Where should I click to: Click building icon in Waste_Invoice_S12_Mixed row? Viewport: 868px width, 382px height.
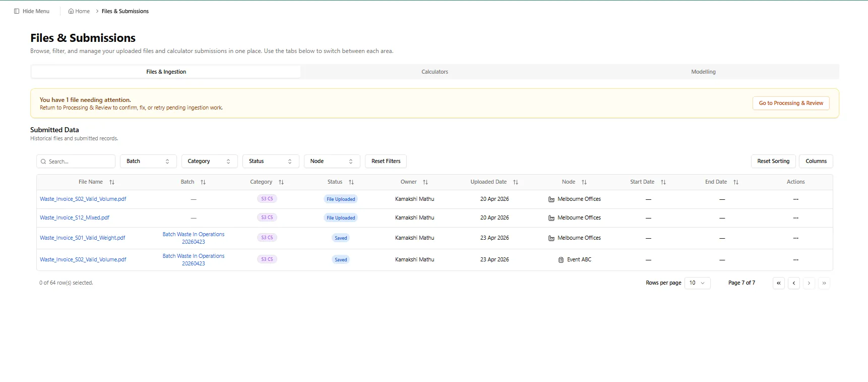tap(551, 218)
